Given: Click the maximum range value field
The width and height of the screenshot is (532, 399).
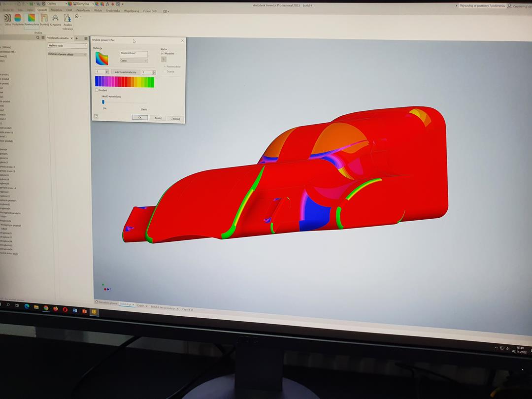Looking at the screenshot, I should click(147, 72).
